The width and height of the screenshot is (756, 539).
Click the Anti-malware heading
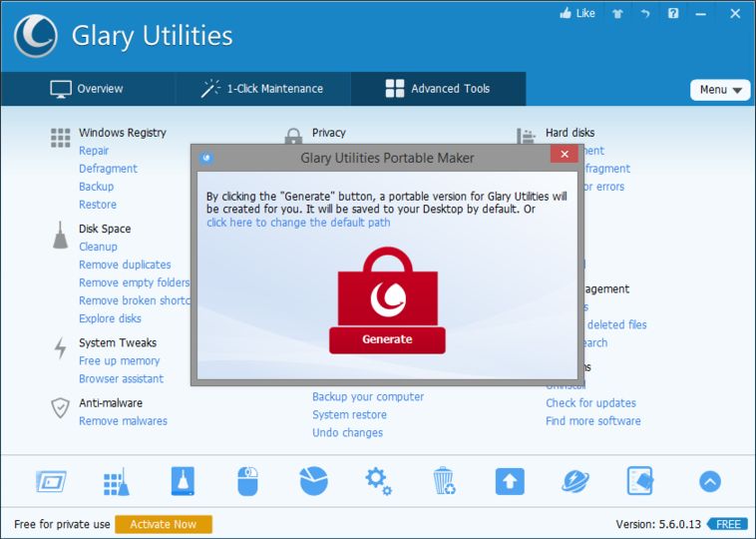[111, 403]
